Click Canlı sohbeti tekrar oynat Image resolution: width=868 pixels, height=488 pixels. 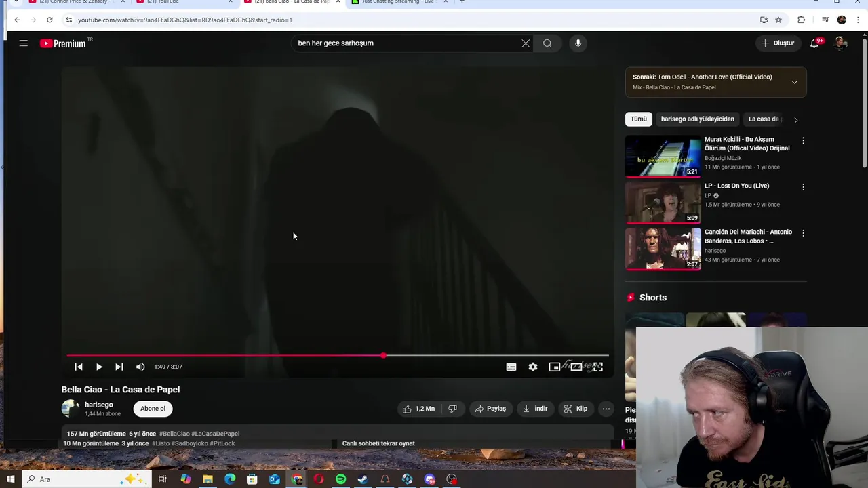coord(378,443)
